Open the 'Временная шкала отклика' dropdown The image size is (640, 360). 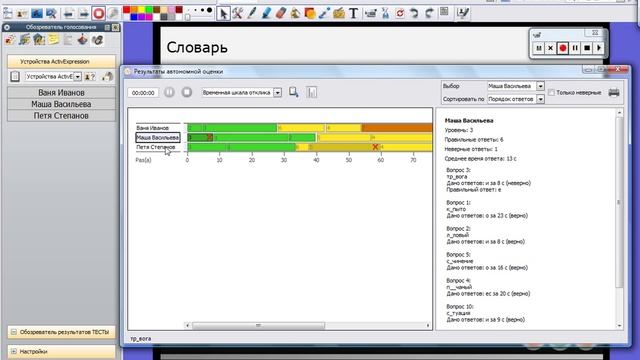[x=278, y=93]
